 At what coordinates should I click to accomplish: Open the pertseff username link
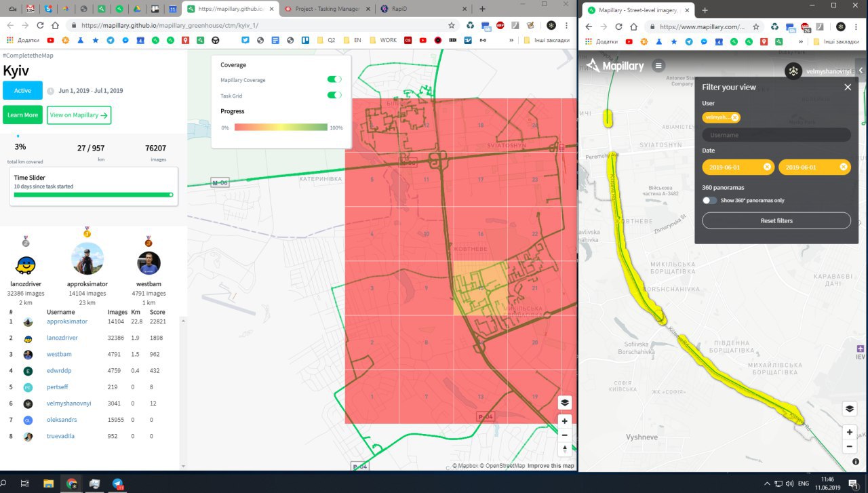click(x=58, y=387)
